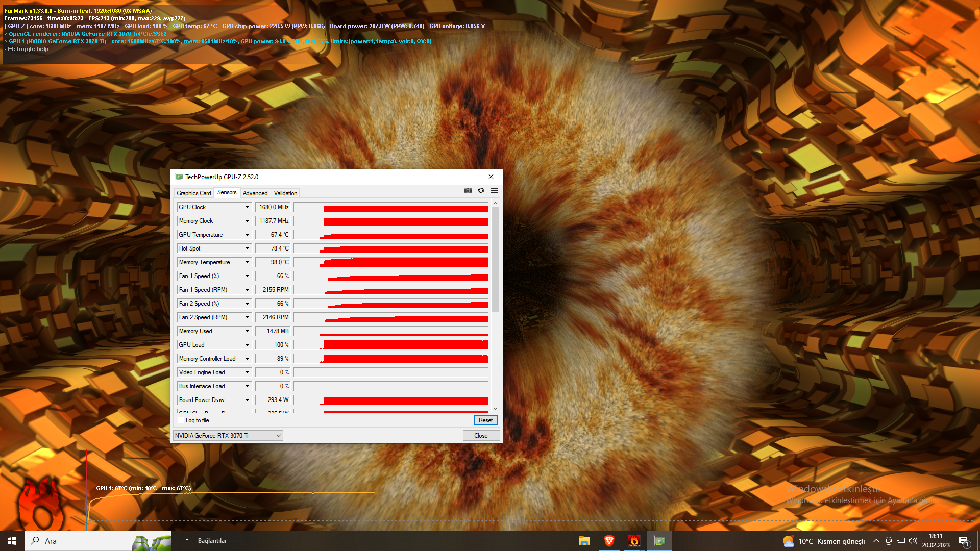Click the Memory Temperature history graph

click(x=391, y=262)
